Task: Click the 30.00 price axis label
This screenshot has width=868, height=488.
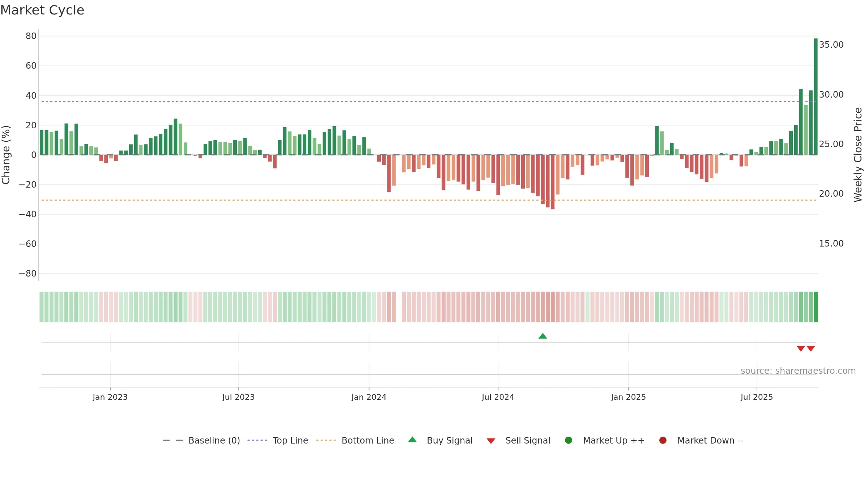Action: (831, 95)
